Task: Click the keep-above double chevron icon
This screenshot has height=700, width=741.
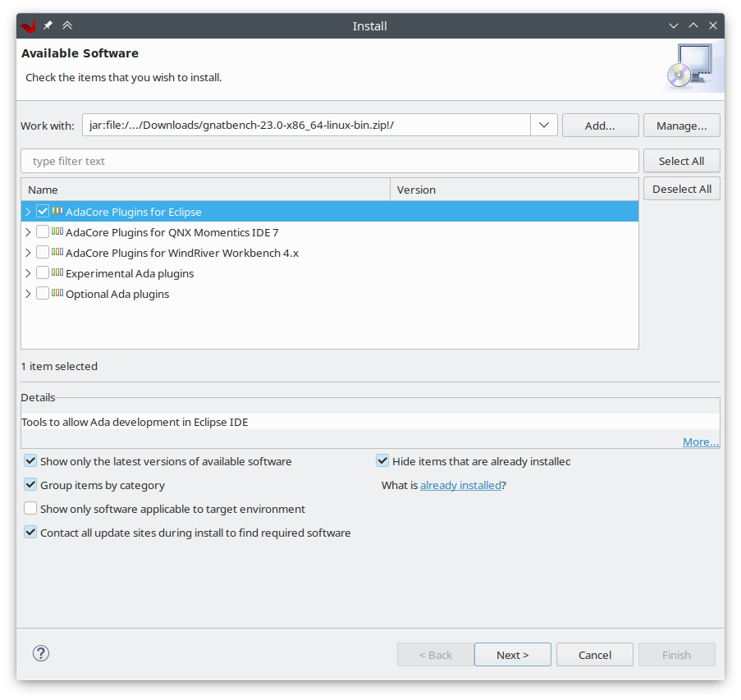Action: (67, 25)
